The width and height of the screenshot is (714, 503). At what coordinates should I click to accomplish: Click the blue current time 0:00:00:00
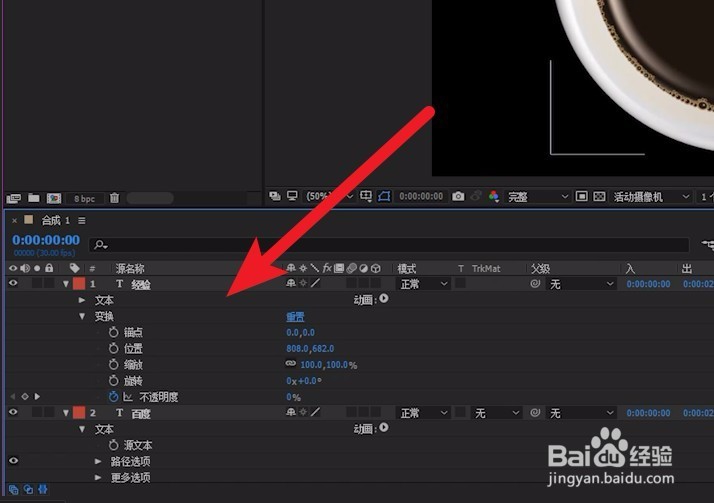(46, 240)
